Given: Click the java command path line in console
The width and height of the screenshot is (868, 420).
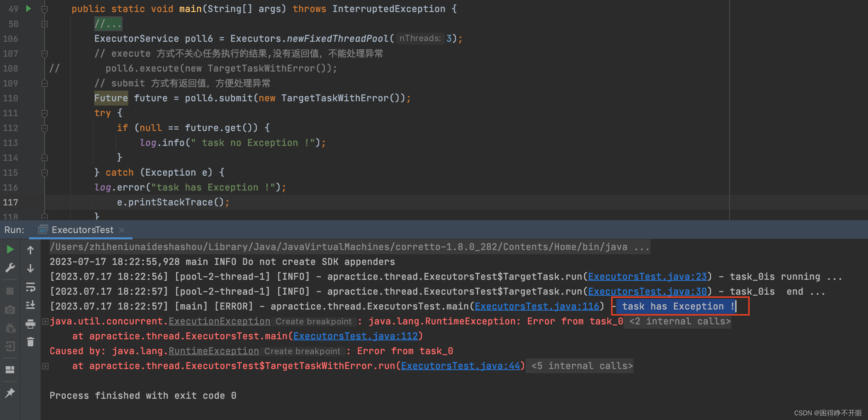Looking at the screenshot, I should [x=349, y=247].
